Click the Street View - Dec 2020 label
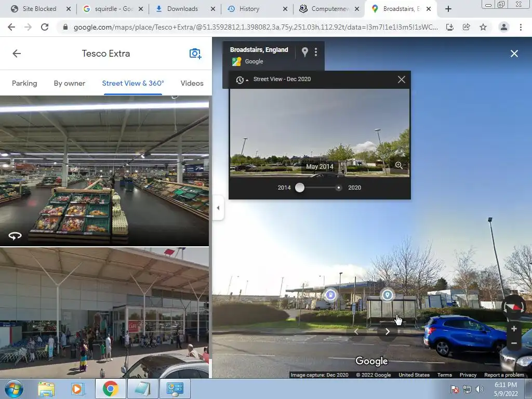 click(282, 79)
